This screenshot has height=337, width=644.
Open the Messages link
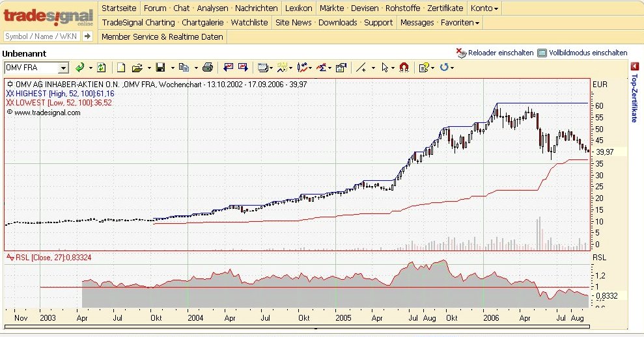pos(417,23)
